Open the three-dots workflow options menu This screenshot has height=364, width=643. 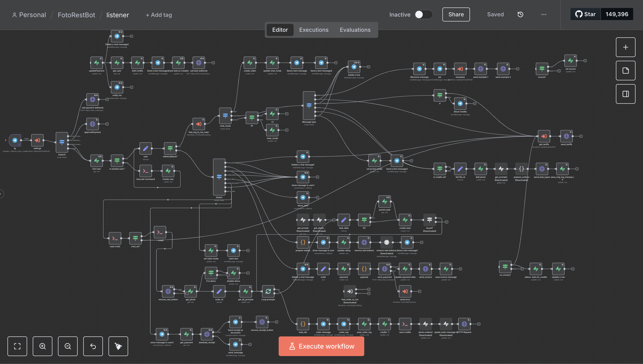coord(543,14)
